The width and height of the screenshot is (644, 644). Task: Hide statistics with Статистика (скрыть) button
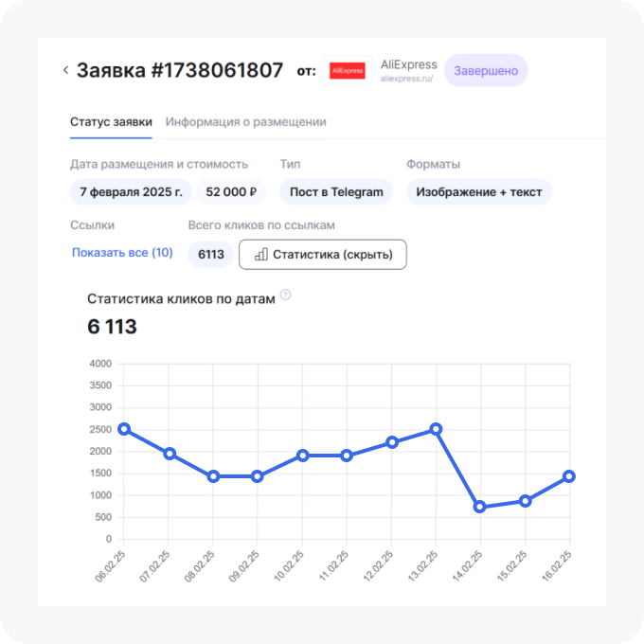322,254
